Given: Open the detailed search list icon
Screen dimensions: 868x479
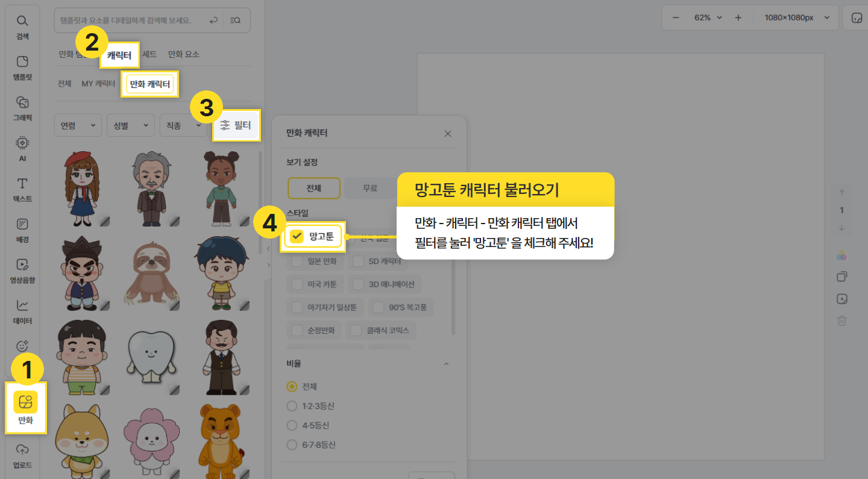Looking at the screenshot, I should (x=236, y=20).
